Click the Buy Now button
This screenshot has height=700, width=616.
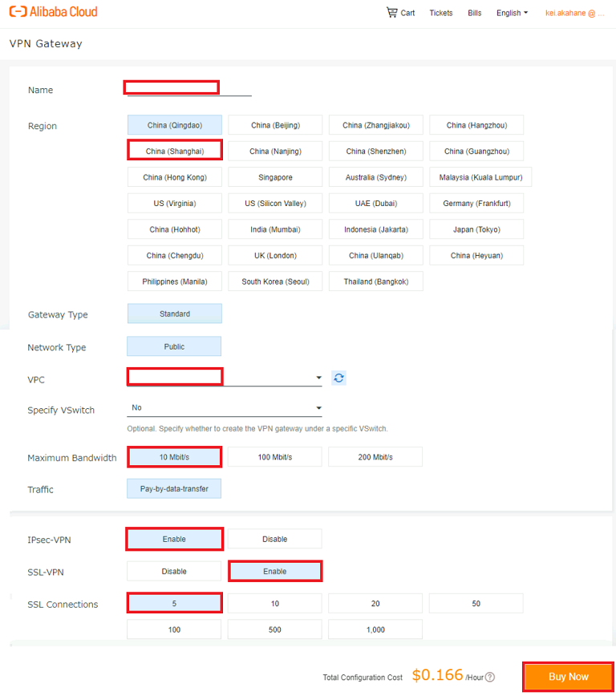[568, 677]
